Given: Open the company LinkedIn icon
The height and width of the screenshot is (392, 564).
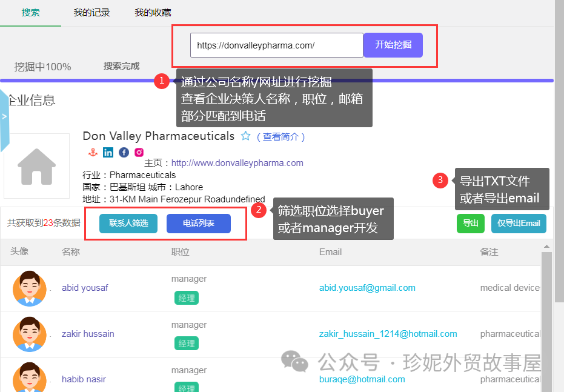Looking at the screenshot, I should (x=108, y=153).
